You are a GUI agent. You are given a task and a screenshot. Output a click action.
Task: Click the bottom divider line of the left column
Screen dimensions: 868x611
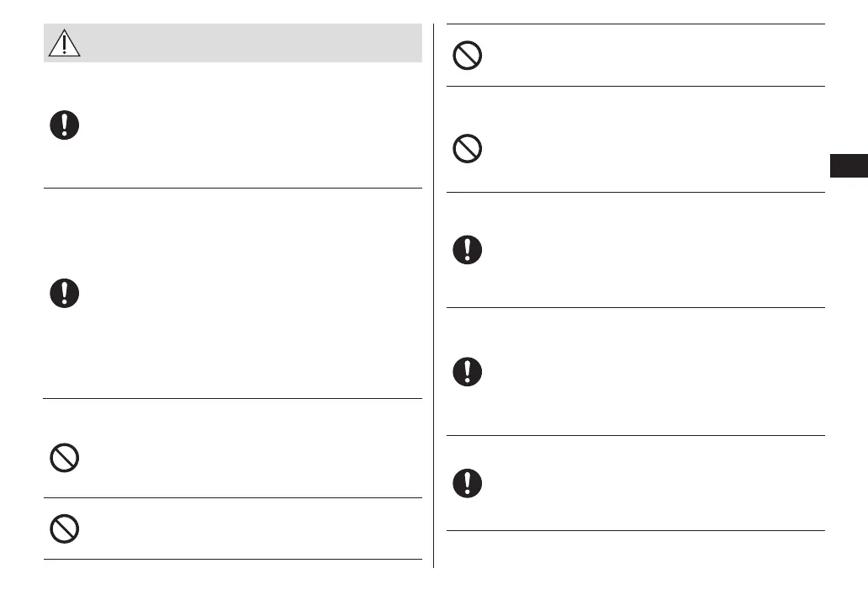coord(232,559)
